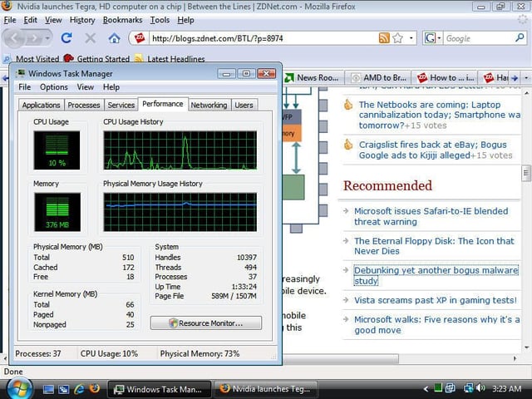Go to Firefox Home page icon
This screenshot has width=532, height=399.
coord(115,38)
